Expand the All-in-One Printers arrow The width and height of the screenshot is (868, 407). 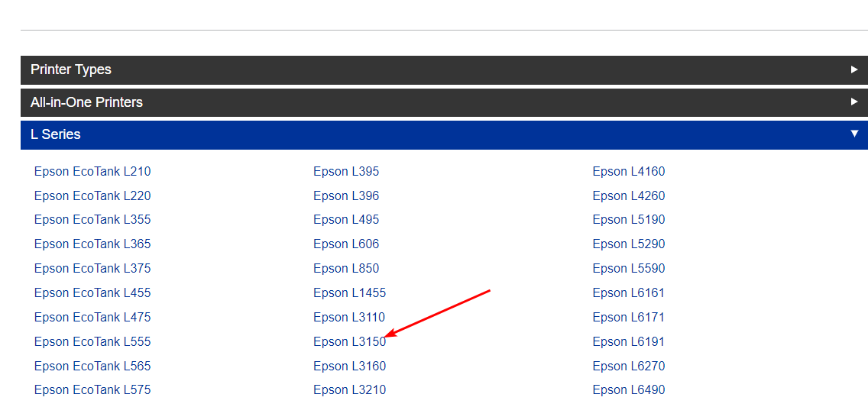tap(854, 102)
